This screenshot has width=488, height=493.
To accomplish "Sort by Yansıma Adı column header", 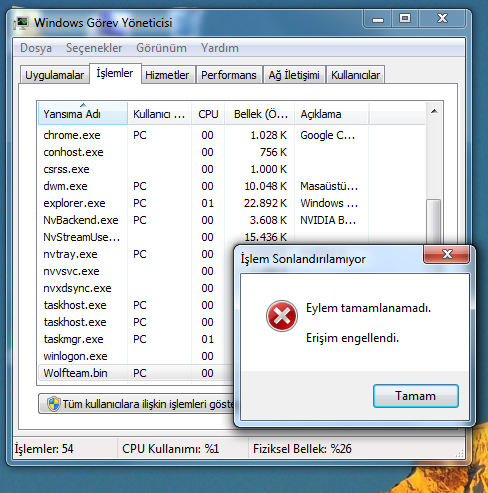I will (x=83, y=114).
